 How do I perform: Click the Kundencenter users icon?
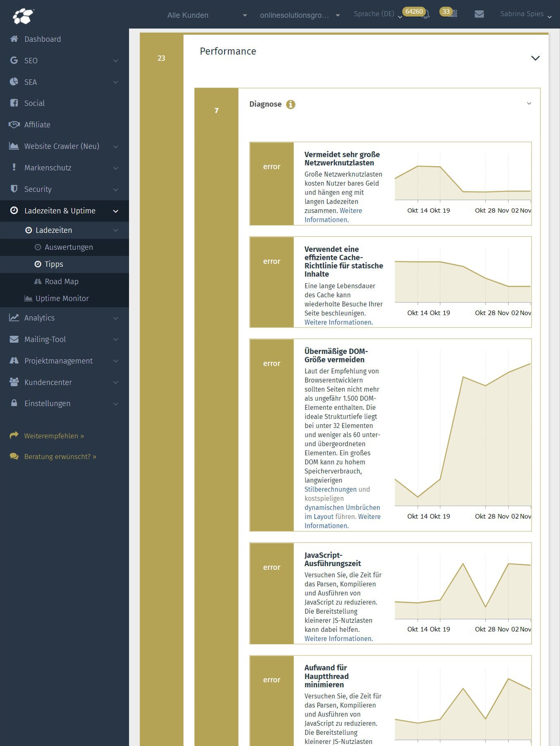point(14,382)
